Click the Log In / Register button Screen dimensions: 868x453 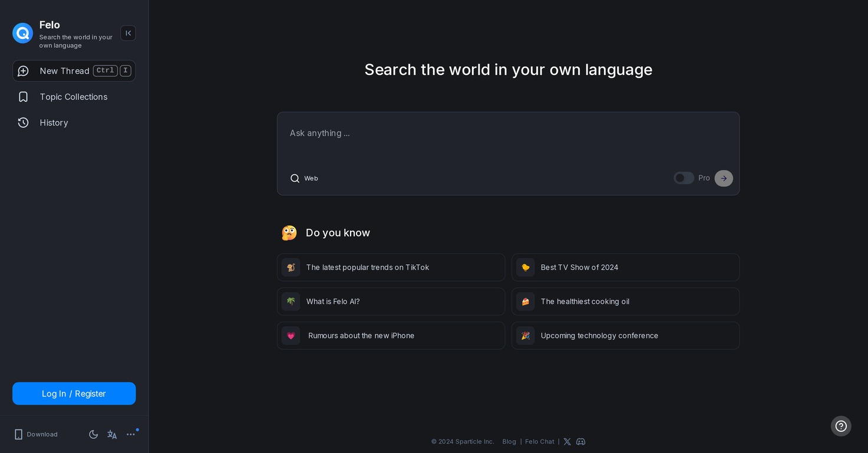coord(74,393)
